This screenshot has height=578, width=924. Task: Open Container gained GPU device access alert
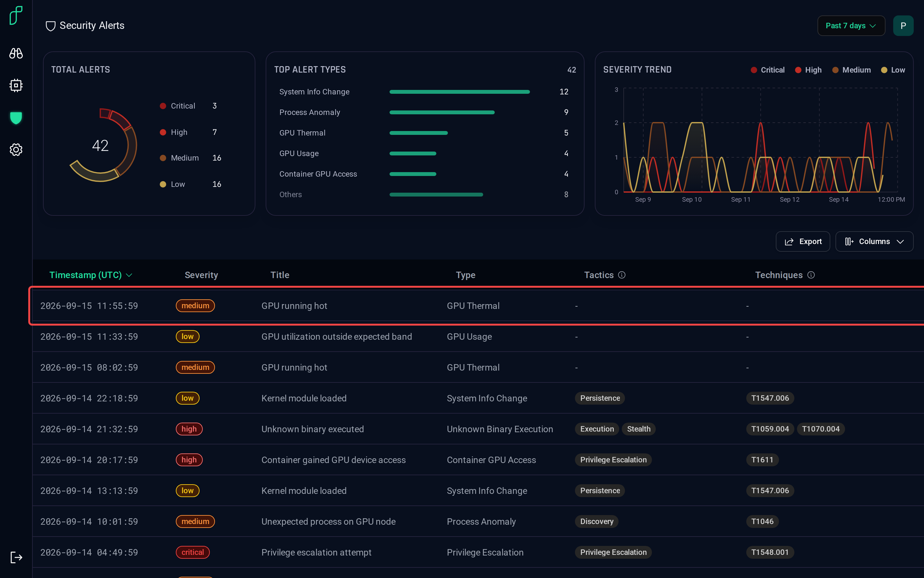333,460
